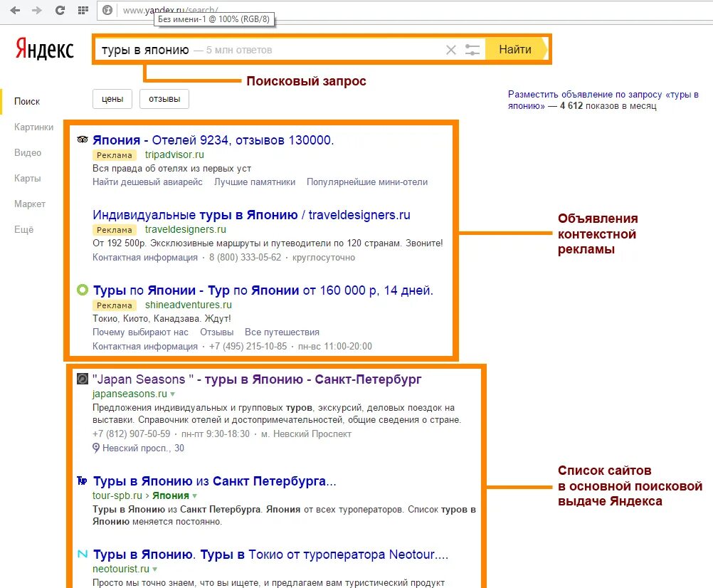Click the map pin icon near Невский просп.
The width and height of the screenshot is (713, 588).
click(x=96, y=448)
